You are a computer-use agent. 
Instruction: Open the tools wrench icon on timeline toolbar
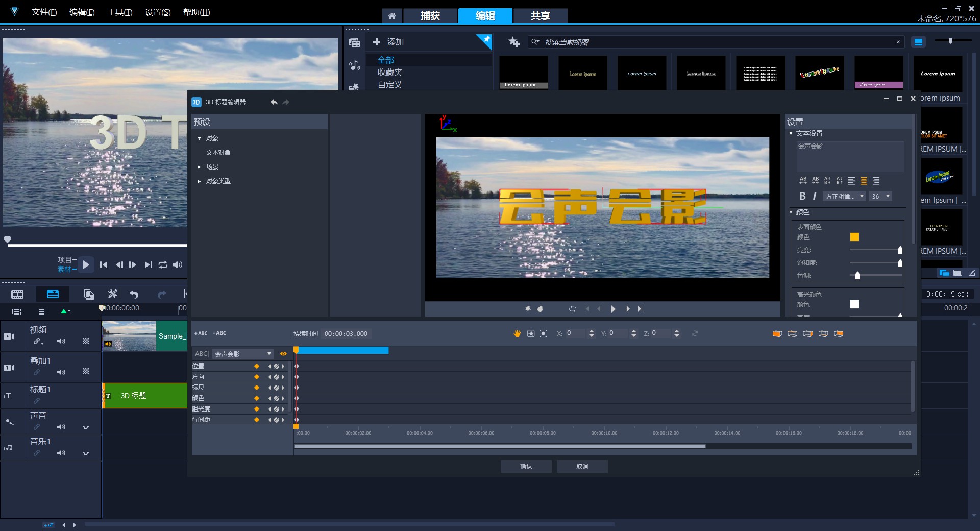point(113,294)
